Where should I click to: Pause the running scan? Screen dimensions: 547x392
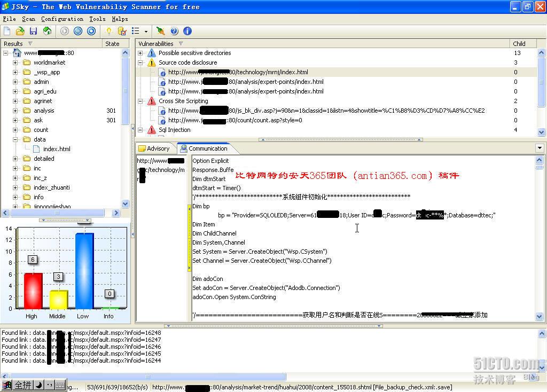click(x=78, y=31)
